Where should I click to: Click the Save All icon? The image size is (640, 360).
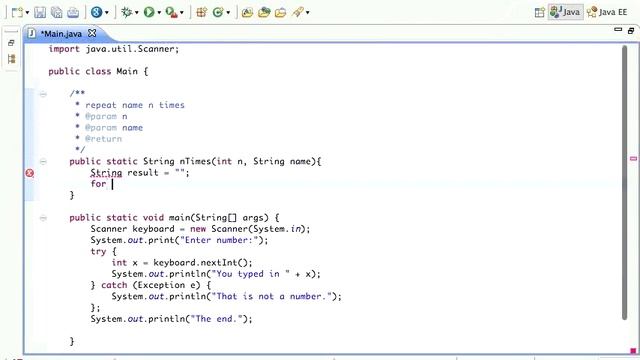pos(56,12)
